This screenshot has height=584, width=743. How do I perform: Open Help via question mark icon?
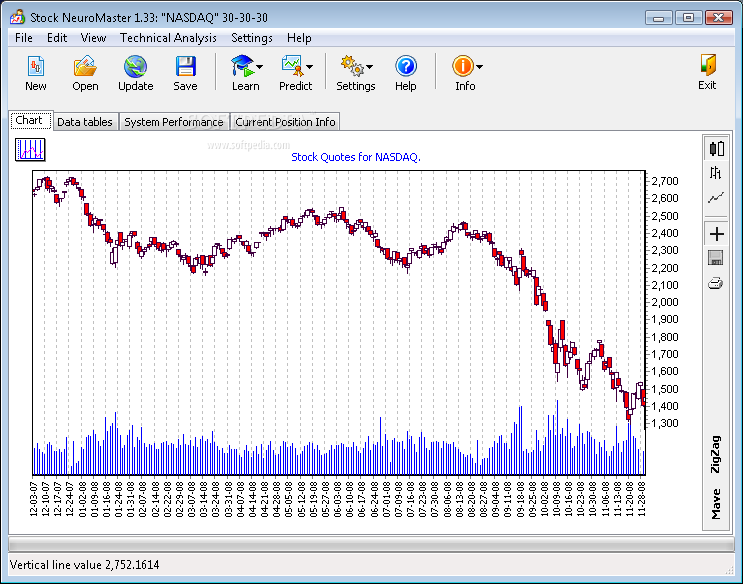pos(406,66)
